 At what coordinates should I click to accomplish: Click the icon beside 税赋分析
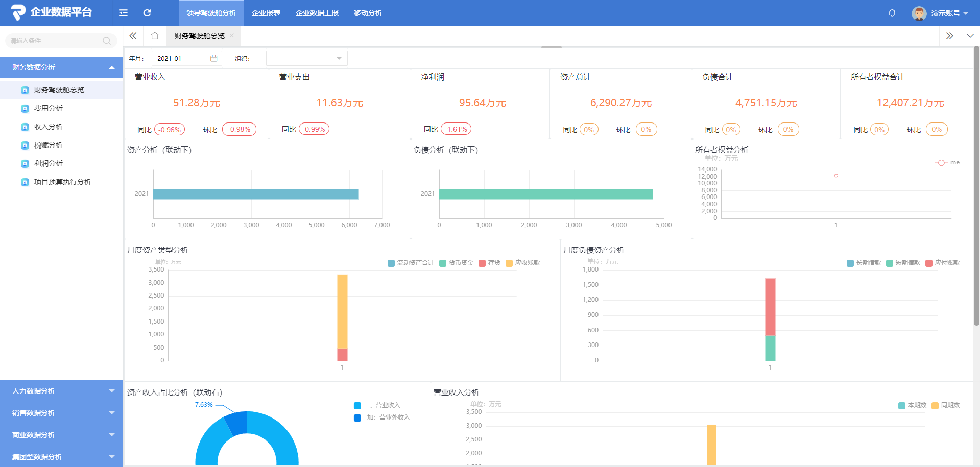click(25, 145)
